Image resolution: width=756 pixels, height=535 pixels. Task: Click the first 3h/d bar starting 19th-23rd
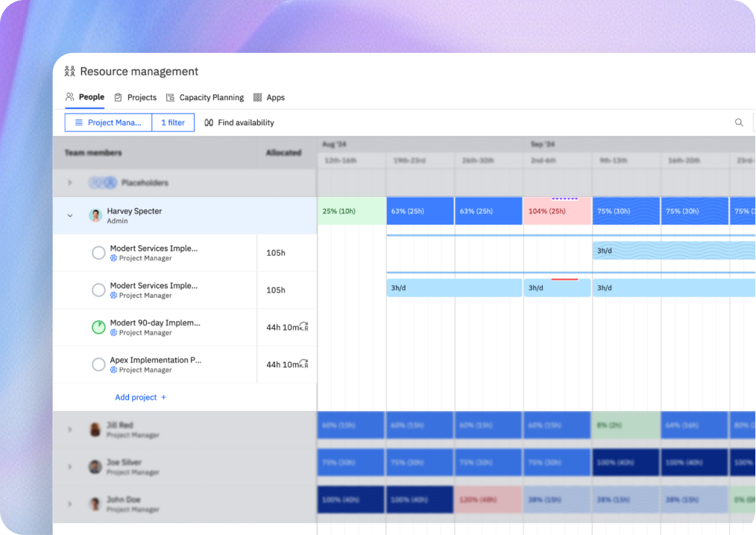pos(454,288)
